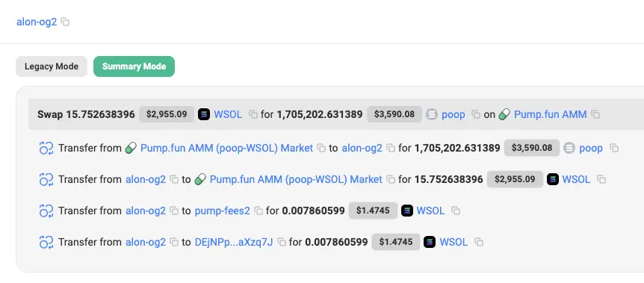Open alon-og2 sender in 15.752638396 transfer

click(146, 179)
